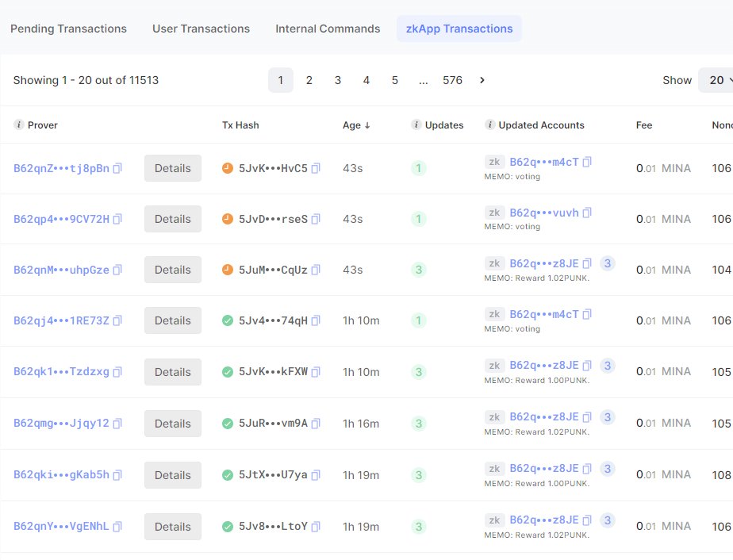Click updates count badge for 5JvD•••rseS
Viewport: 733px width, 560px height.
coord(418,219)
